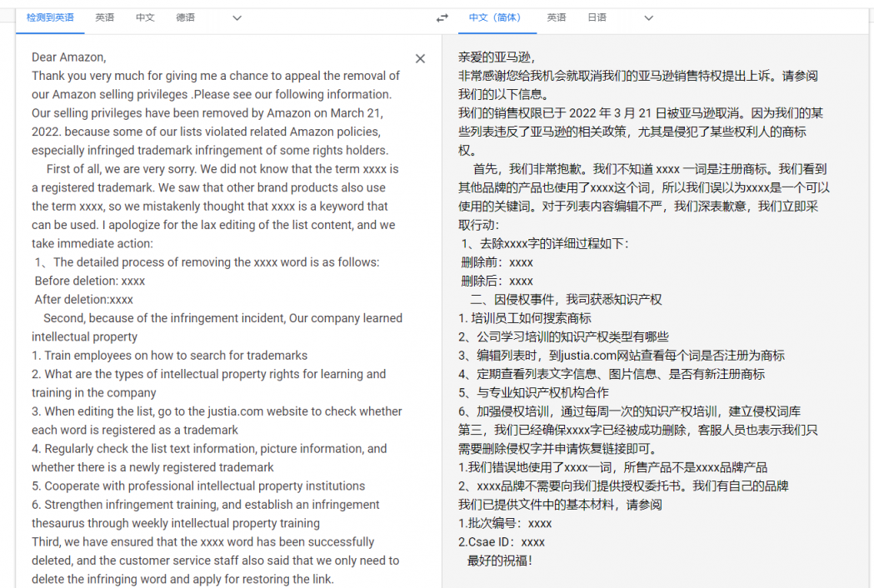Image resolution: width=874 pixels, height=588 pixels.
Task: Switch source language to 德语
Action: point(186,17)
